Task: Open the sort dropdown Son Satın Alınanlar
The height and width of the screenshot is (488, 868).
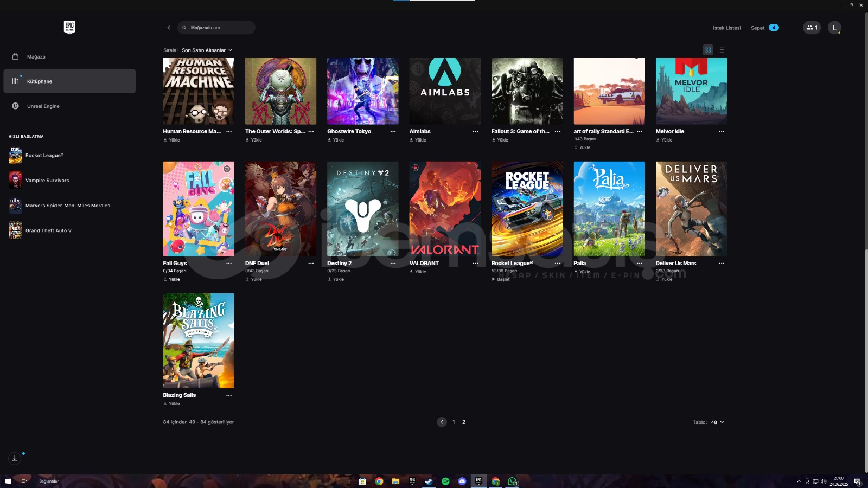Action: pos(207,50)
